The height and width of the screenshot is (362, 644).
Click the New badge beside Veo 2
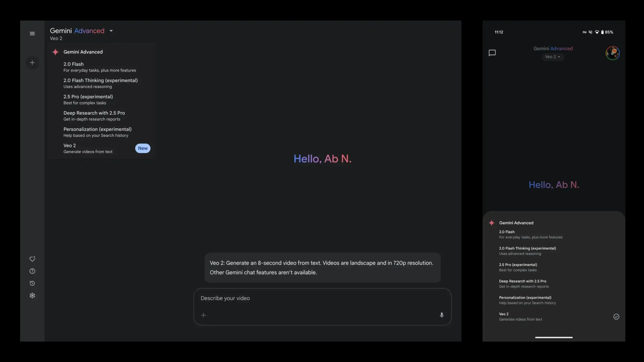[x=143, y=148]
